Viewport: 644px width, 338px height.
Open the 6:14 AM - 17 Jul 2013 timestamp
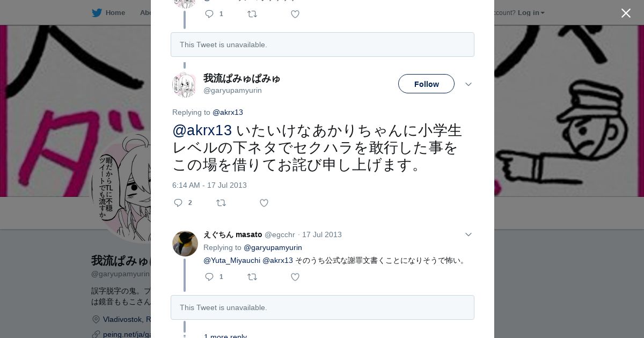[x=209, y=185]
